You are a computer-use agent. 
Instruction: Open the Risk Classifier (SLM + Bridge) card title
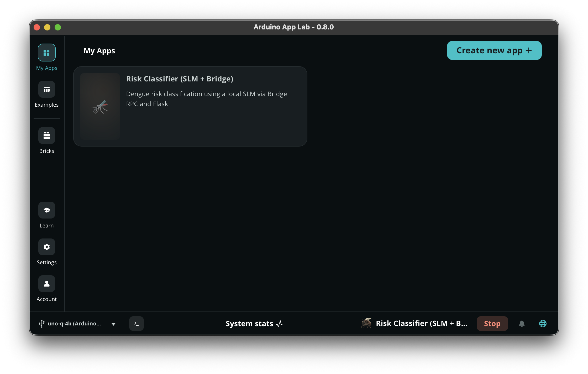point(180,79)
